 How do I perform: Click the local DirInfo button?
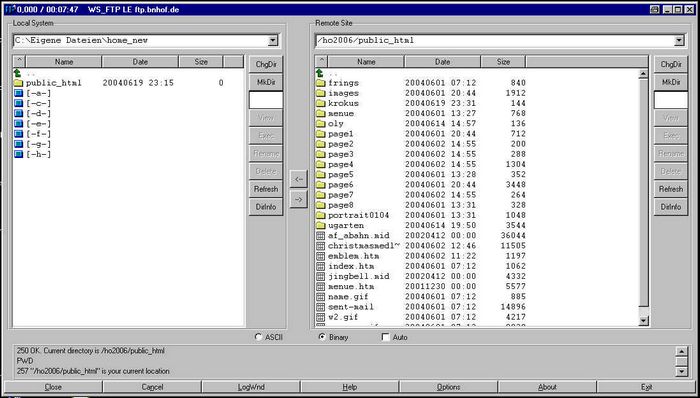tap(266, 207)
